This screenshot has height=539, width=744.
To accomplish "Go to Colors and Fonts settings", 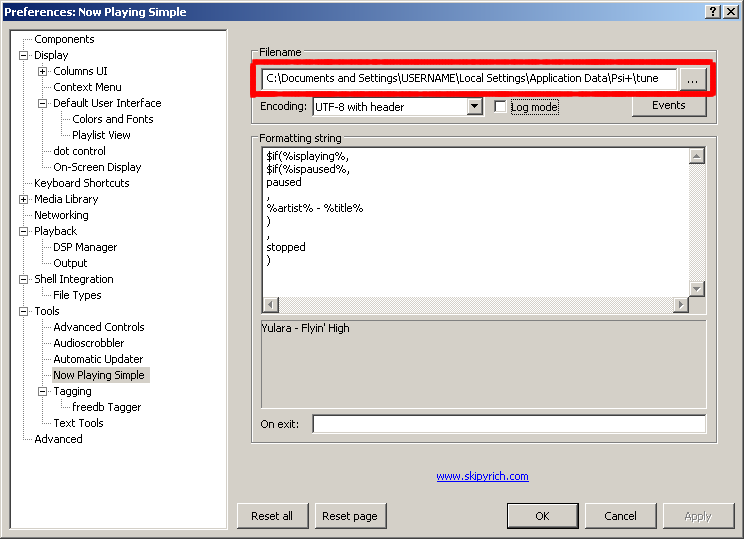I will tap(112, 120).
